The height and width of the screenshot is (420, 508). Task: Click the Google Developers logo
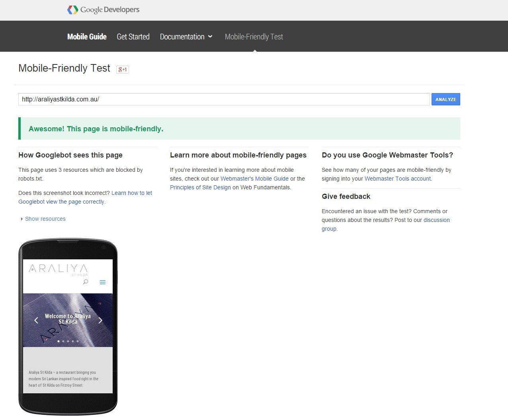coord(104,10)
